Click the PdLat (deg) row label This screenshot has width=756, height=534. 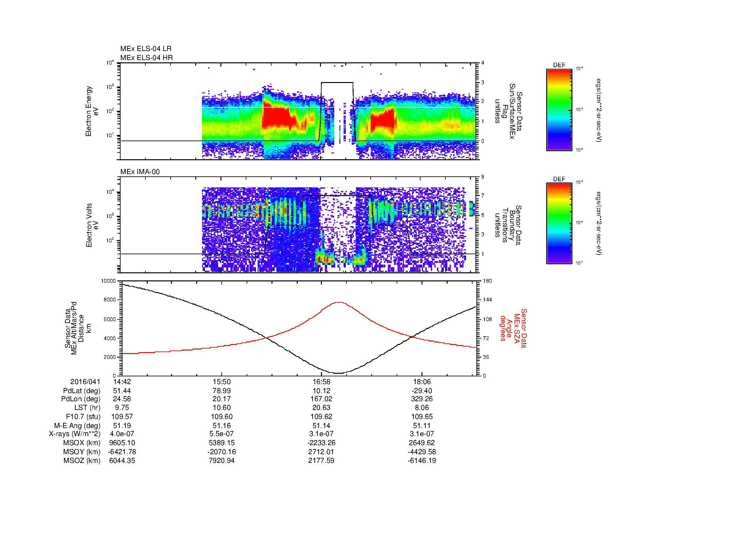[82, 391]
